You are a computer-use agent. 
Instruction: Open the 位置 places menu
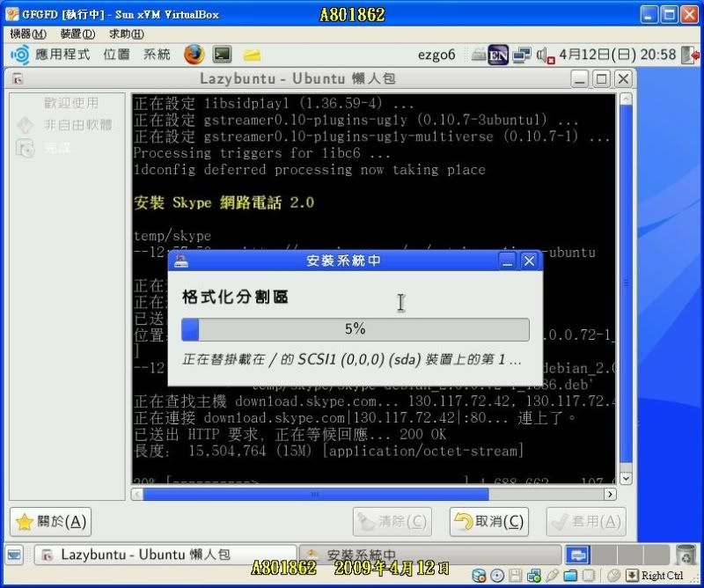[117, 55]
